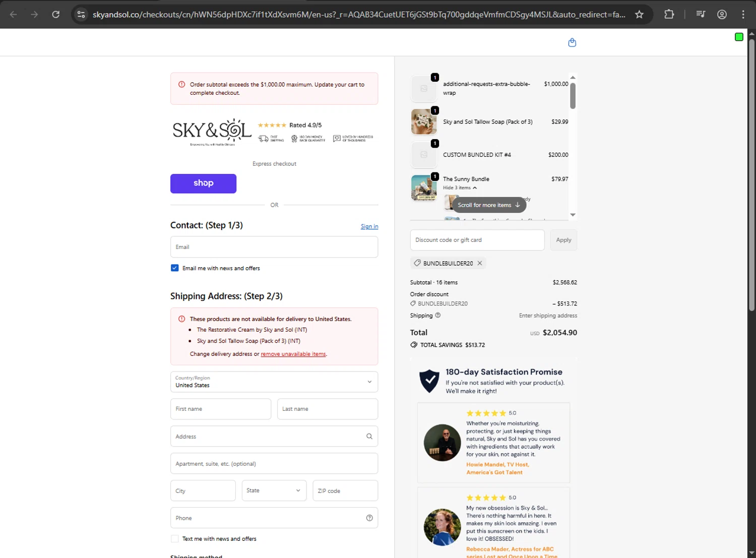The image size is (756, 558).
Task: Focus the First name field
Action: tap(221, 409)
